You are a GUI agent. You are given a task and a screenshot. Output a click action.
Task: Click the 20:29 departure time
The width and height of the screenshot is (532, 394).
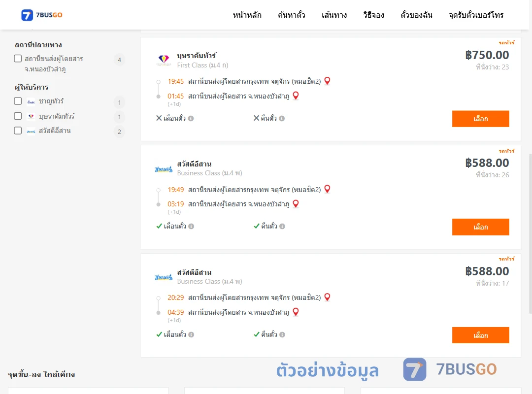175,297
